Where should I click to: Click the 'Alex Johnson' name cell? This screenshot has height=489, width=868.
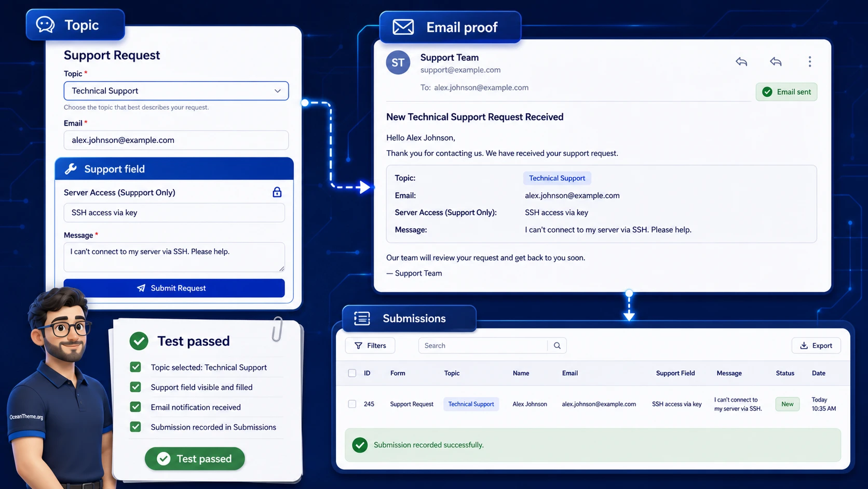pos(530,404)
